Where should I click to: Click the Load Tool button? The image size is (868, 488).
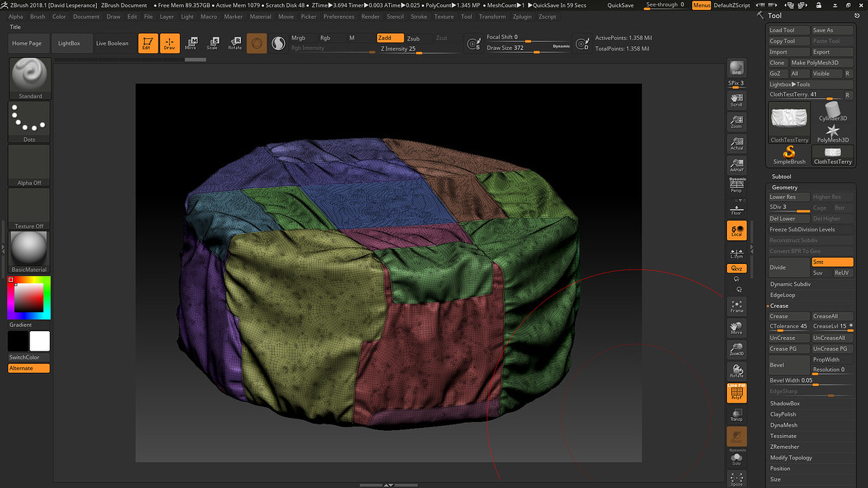click(788, 30)
